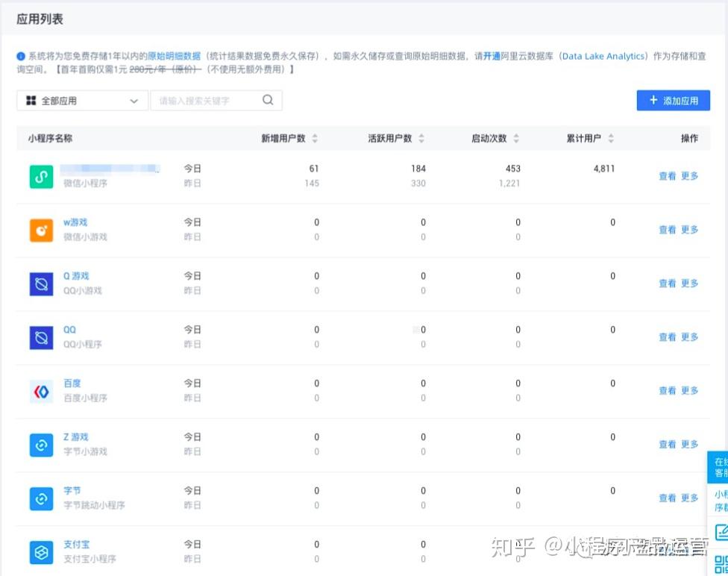The width and height of the screenshot is (728, 576).
Task: Click the 应用列表 page title
Action: coord(40,19)
